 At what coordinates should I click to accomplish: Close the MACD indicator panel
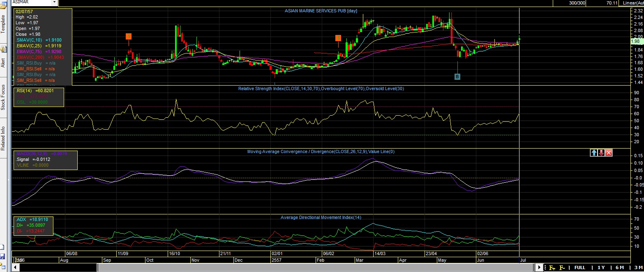tap(609, 153)
